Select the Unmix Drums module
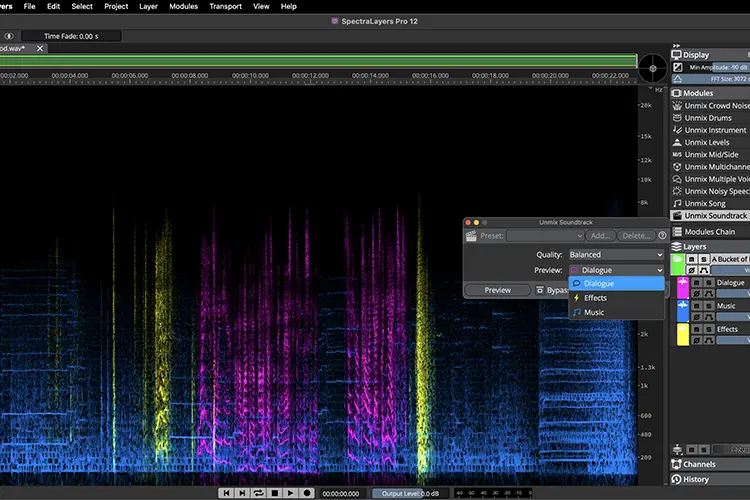The width and height of the screenshot is (750, 500). [x=710, y=118]
